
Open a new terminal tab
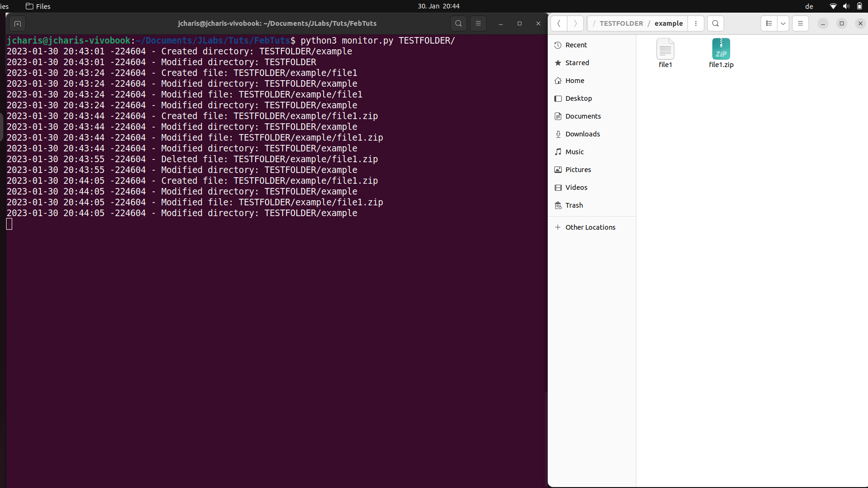coord(17,23)
